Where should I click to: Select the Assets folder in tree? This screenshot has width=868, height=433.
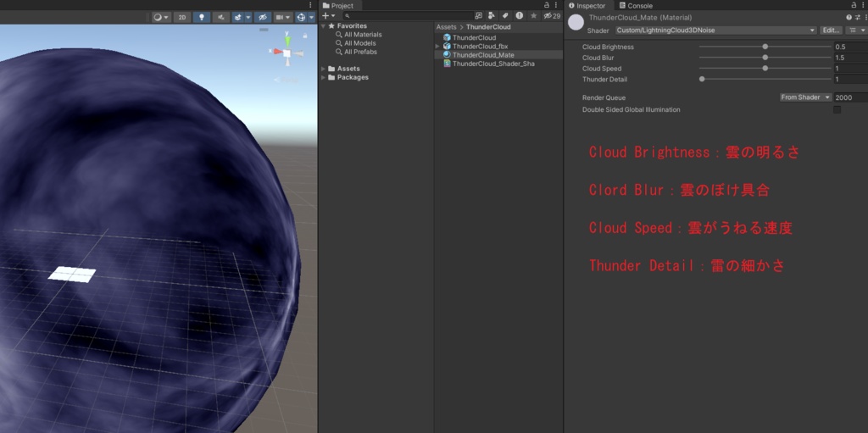tap(348, 69)
